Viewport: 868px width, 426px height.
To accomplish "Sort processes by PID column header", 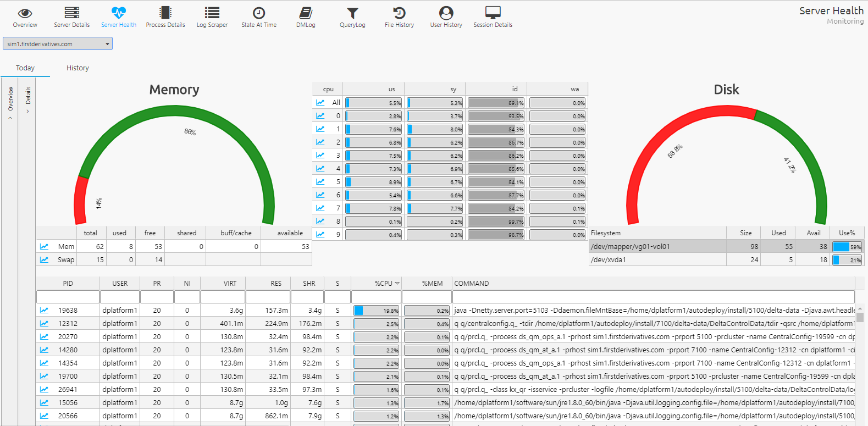I will click(x=68, y=284).
